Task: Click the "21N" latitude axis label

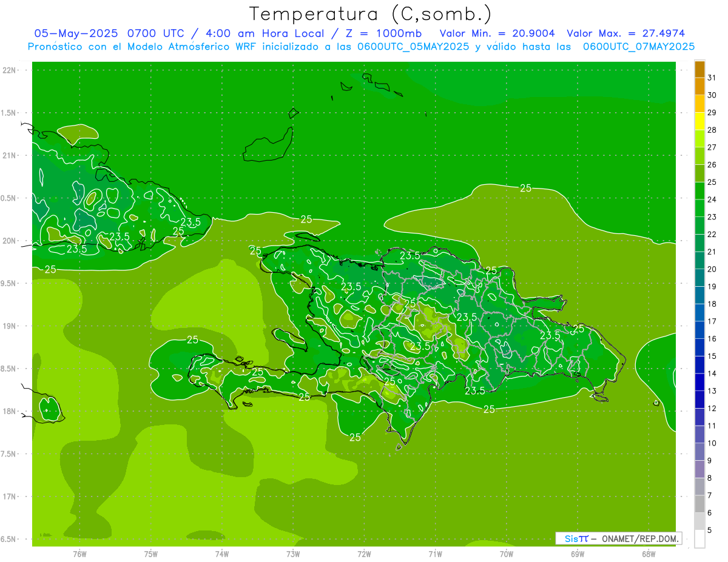Action: (x=8, y=155)
